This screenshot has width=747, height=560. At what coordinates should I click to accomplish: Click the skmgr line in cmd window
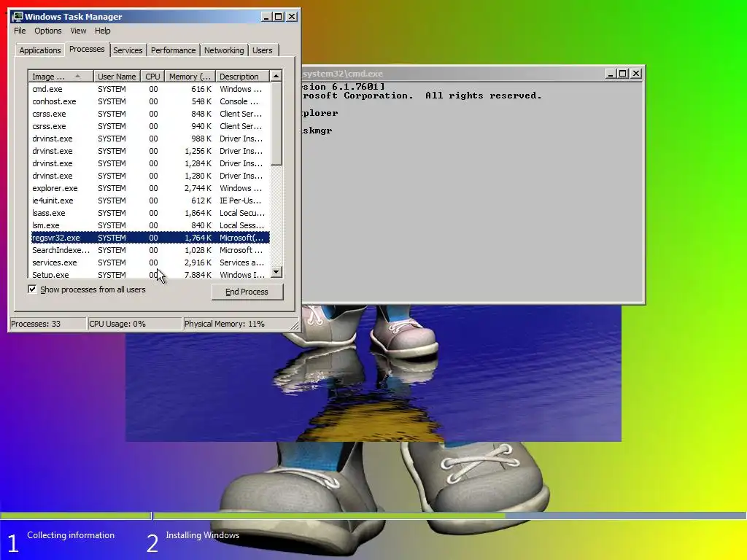coord(317,131)
